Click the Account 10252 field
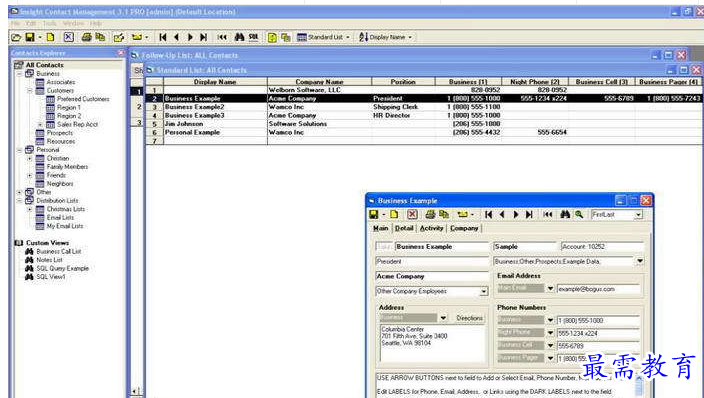 [x=602, y=247]
